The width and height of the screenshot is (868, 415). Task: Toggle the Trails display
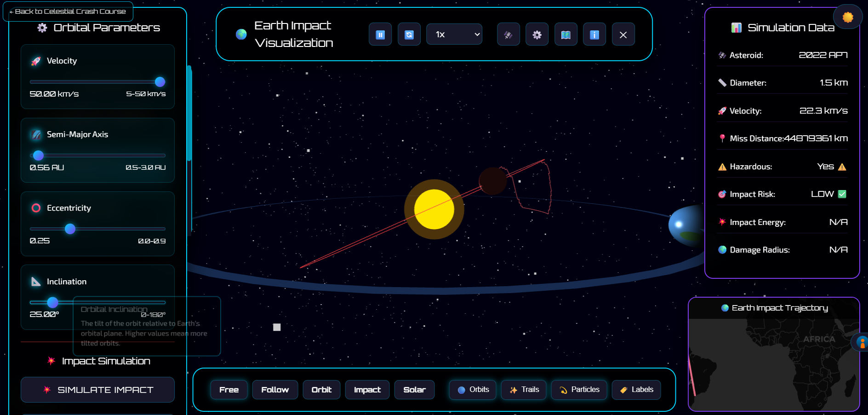(x=524, y=390)
